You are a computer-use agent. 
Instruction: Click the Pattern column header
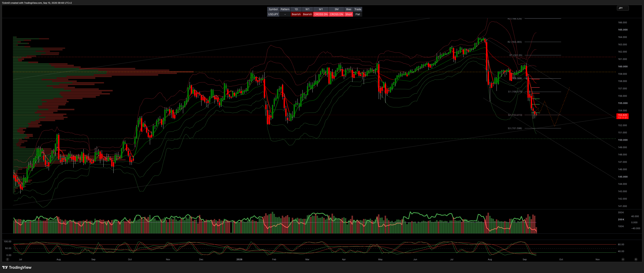[x=285, y=9]
